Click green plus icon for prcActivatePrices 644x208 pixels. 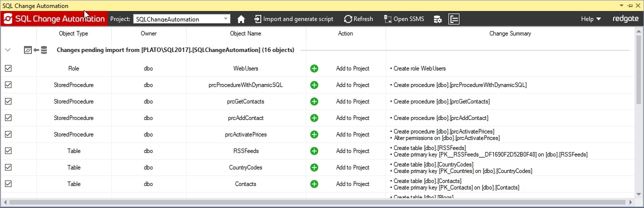314,134
